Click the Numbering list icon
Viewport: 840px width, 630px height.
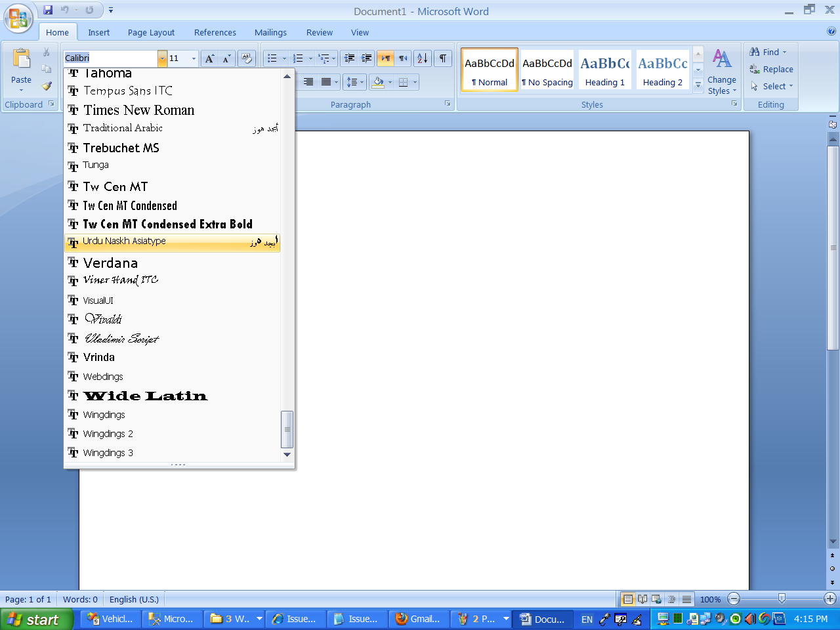coord(298,58)
